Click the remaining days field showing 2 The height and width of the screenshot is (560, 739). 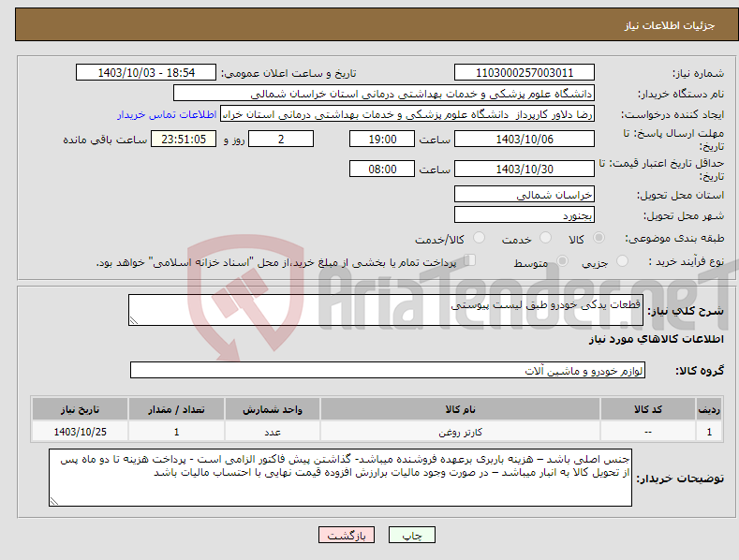click(281, 139)
